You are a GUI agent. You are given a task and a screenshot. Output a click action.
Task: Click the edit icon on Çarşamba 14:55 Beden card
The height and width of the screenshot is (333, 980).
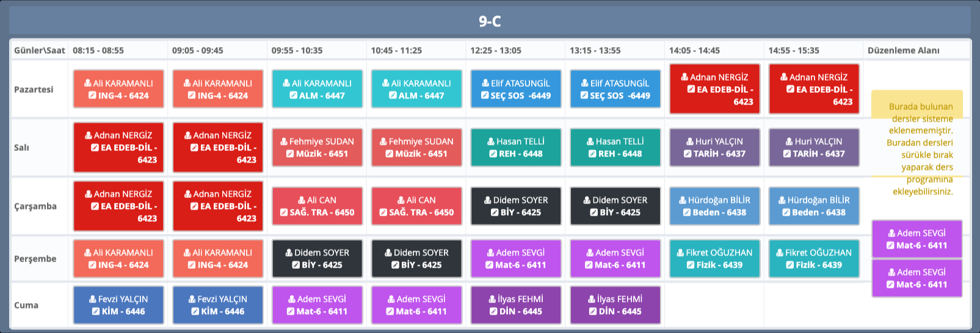(x=786, y=213)
